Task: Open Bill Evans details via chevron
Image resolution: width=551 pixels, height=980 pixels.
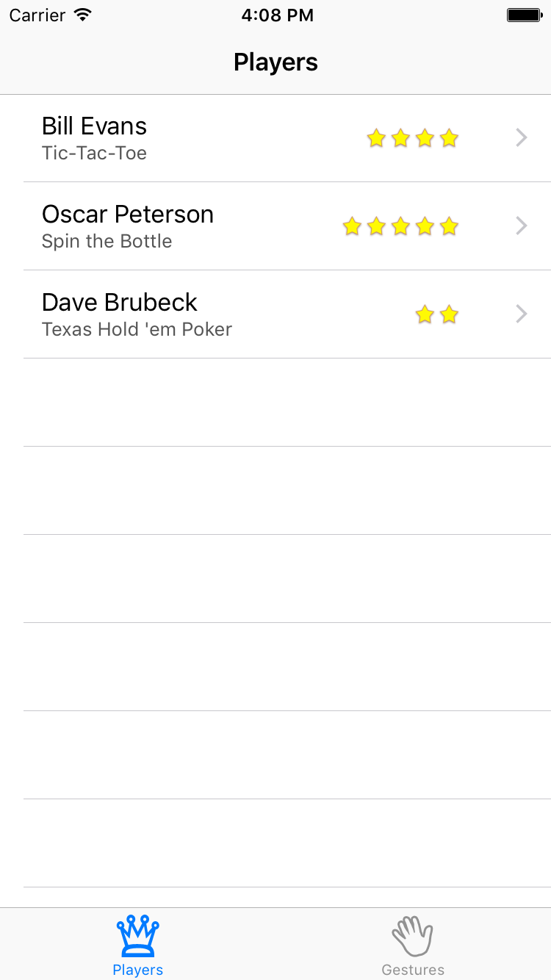Action: (x=522, y=138)
